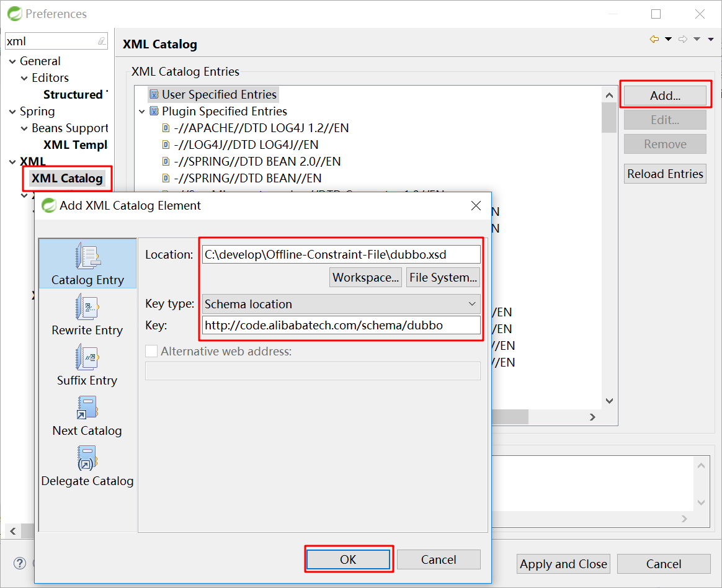Collapse the Beans Support tree node

point(24,128)
